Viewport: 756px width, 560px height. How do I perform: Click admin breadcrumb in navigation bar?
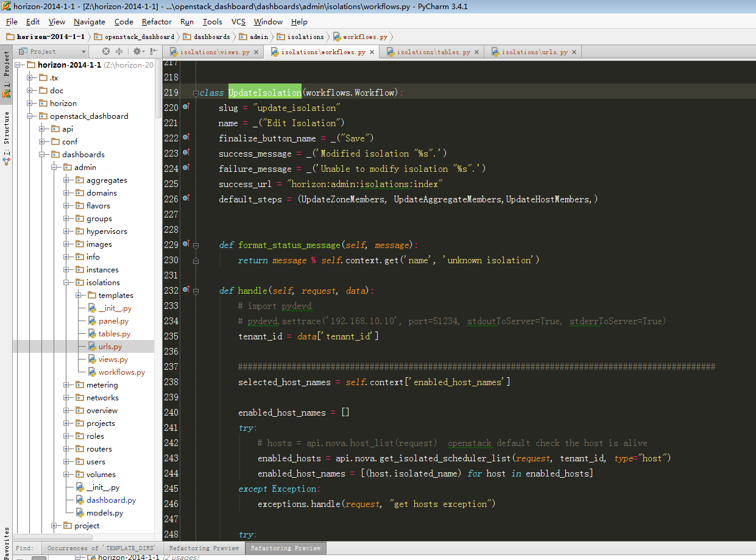pos(253,37)
